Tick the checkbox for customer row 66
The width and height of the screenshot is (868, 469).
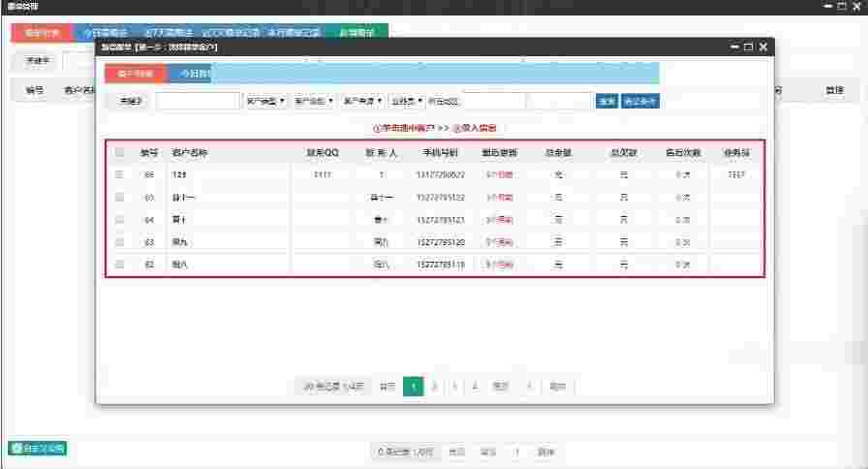click(x=119, y=174)
